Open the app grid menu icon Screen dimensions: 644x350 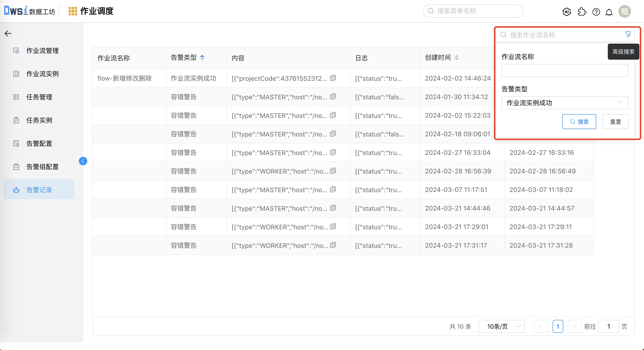point(73,11)
